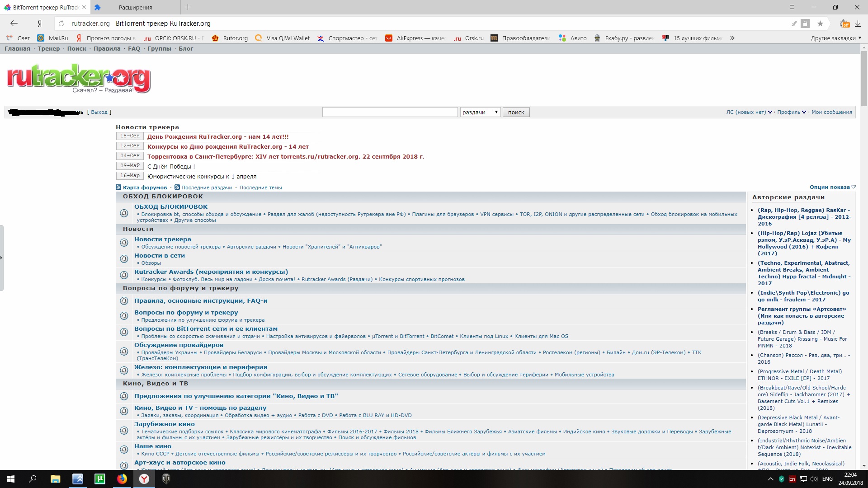
Task: Open Правила in the site menu
Action: (x=107, y=49)
